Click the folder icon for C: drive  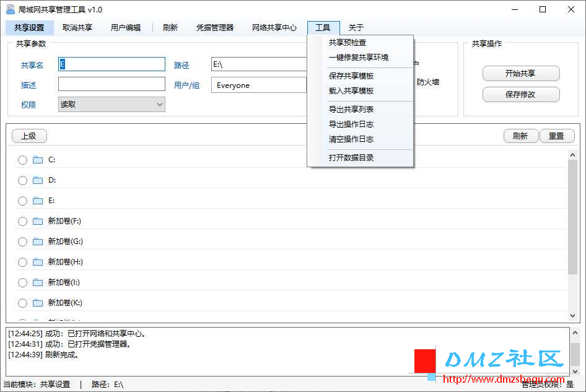tap(38, 160)
